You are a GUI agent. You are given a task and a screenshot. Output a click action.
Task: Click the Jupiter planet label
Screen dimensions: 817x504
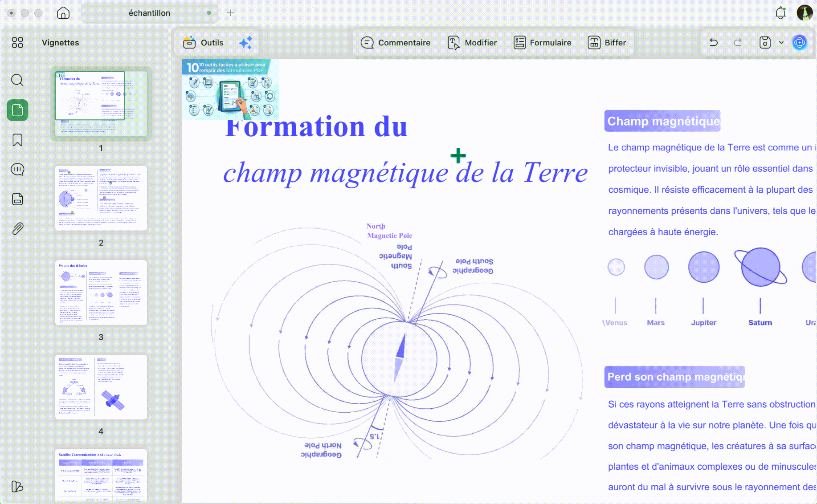pyautogui.click(x=703, y=323)
